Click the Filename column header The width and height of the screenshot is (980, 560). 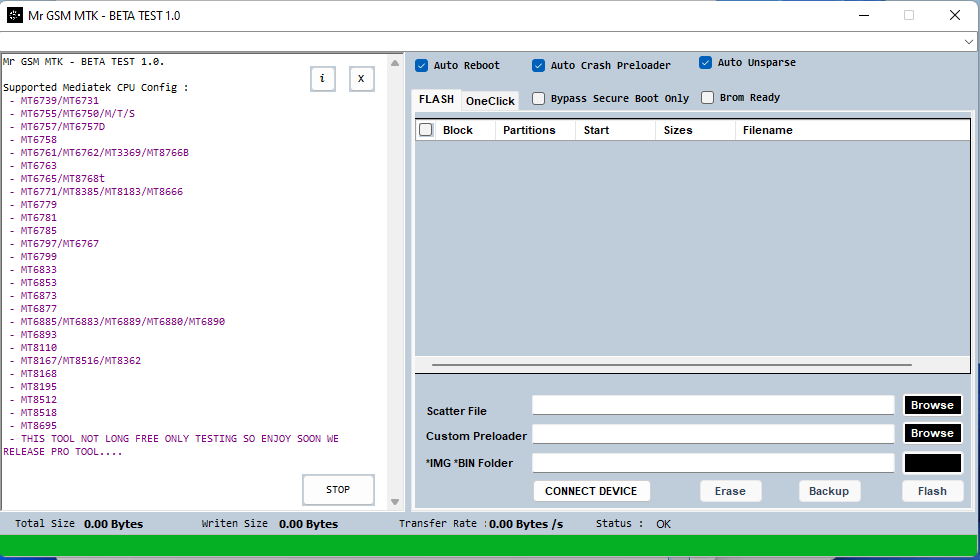click(x=852, y=130)
